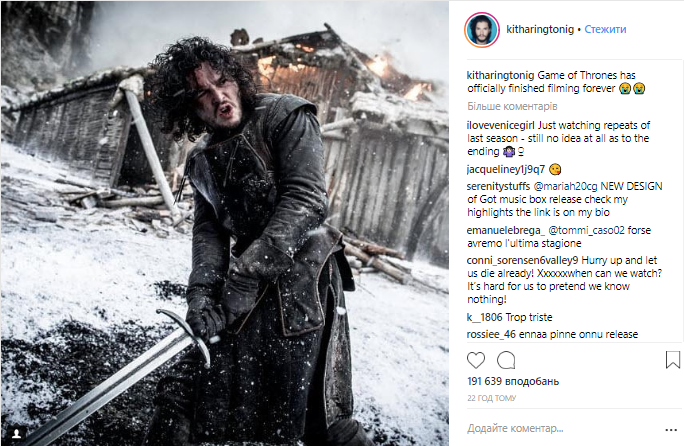Open kitharingtonig username in the header
Image resolution: width=684 pixels, height=446 pixels.
point(540,29)
